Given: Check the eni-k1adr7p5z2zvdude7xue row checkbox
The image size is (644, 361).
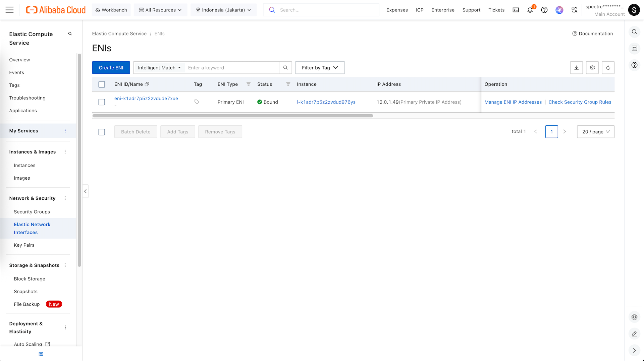Looking at the screenshot, I should point(102,102).
